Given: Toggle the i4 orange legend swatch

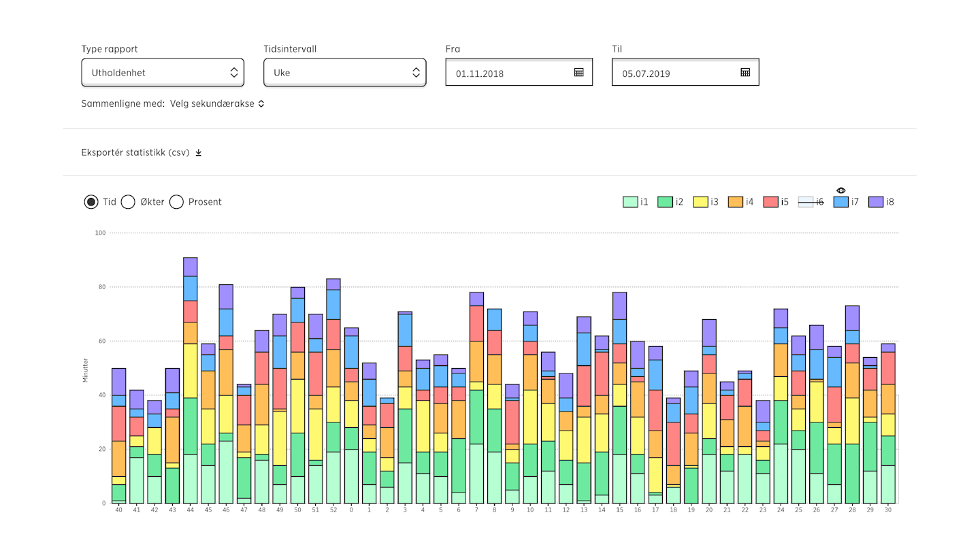Looking at the screenshot, I should pos(735,202).
